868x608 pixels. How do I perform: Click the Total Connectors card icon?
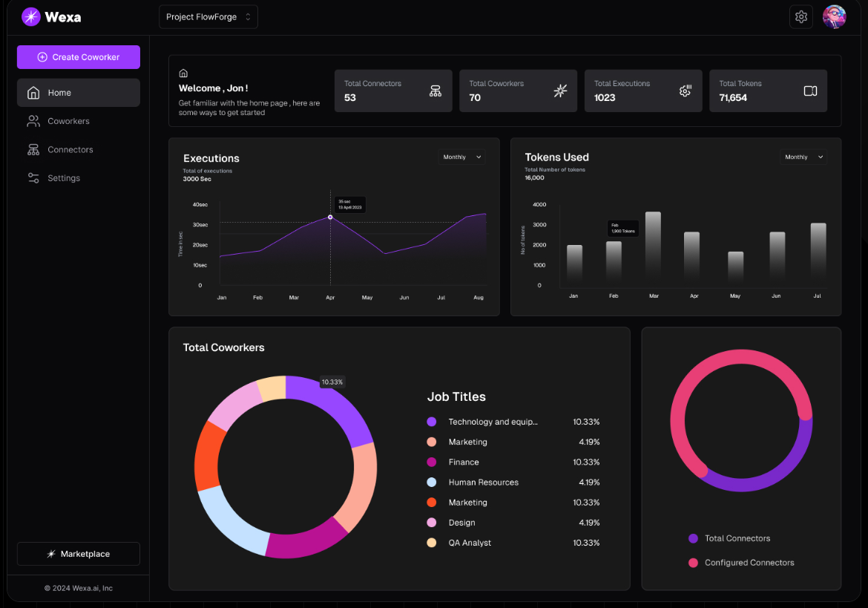(435, 91)
